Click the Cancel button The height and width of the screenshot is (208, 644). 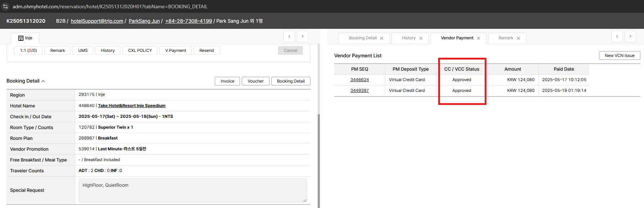pos(290,50)
